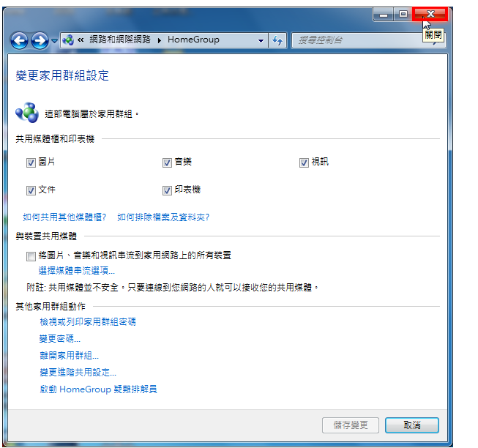Viewport: 478px width, 448px height.
Task: Go forward with the blue forward arrow
Action: (40, 40)
